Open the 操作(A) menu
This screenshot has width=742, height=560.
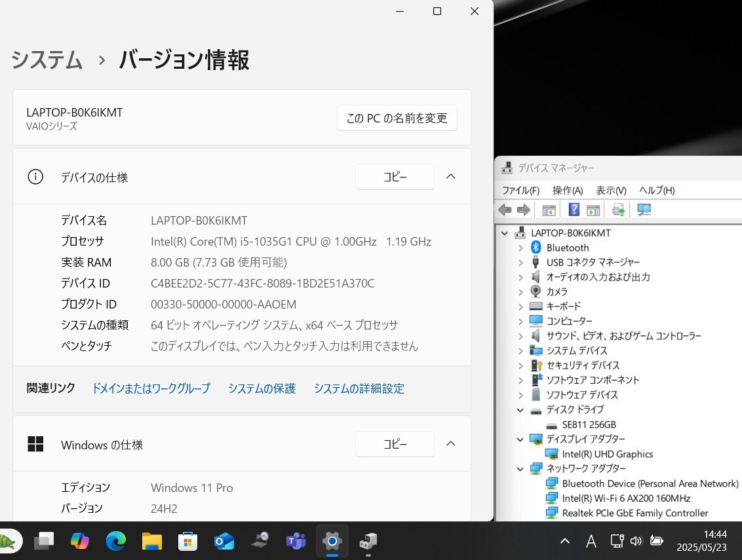click(x=568, y=190)
